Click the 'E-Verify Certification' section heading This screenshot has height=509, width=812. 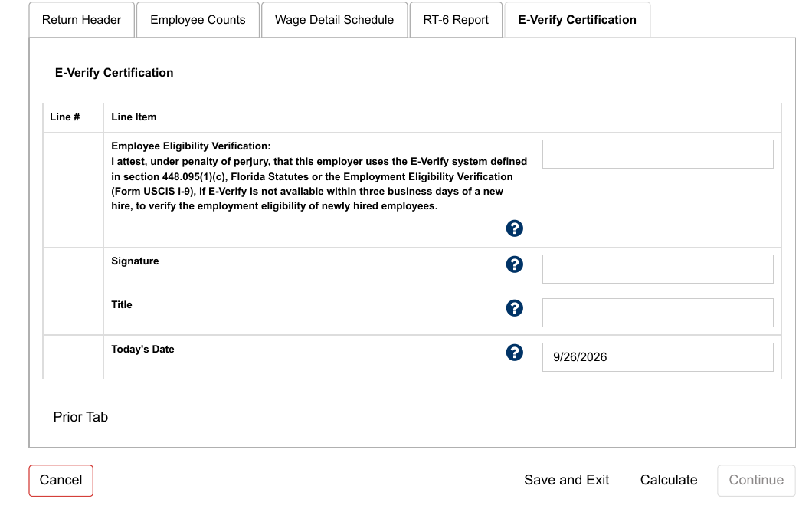coord(114,73)
